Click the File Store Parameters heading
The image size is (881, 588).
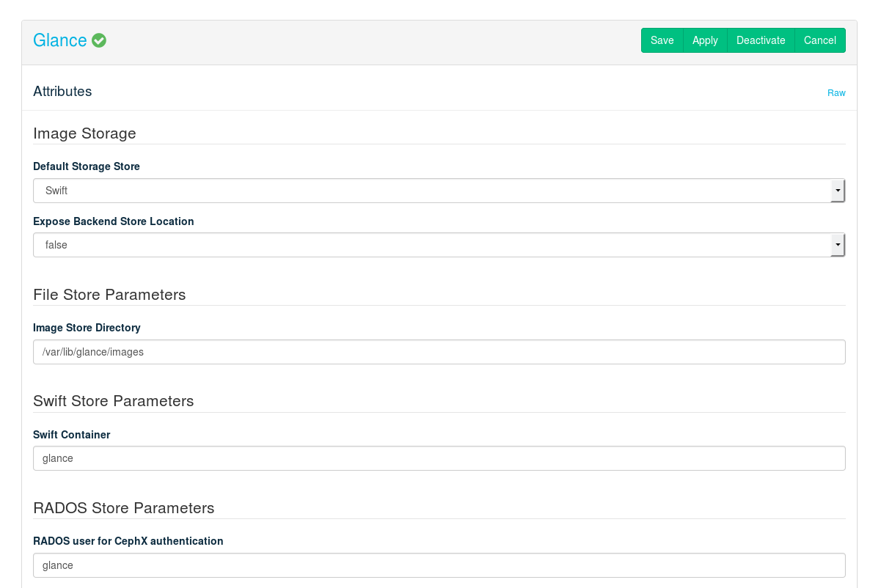pos(109,295)
